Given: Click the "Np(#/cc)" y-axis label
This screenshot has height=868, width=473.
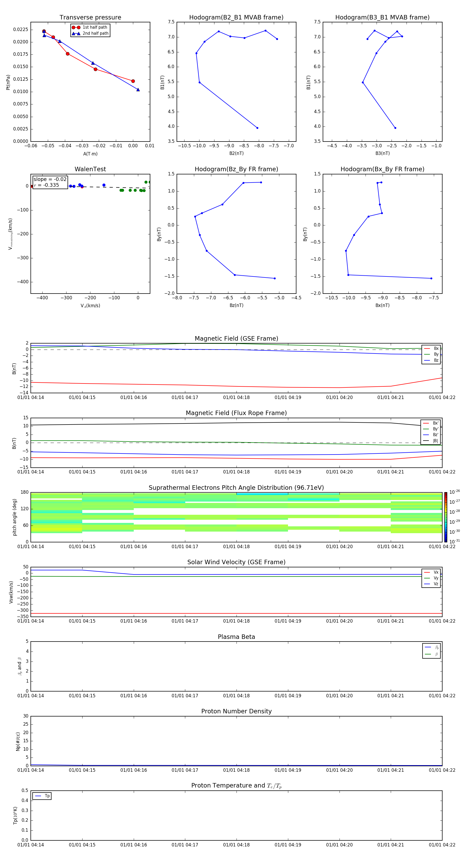Looking at the screenshot, I should pos(18,741).
